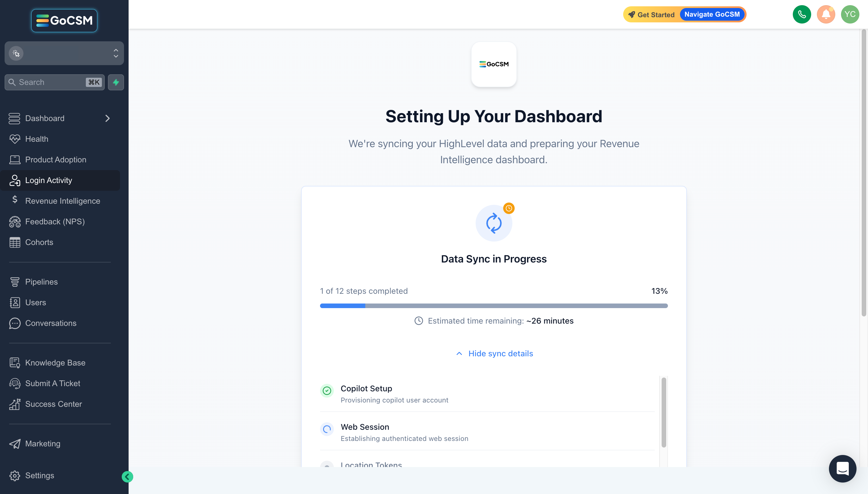Open the chat support widget
The width and height of the screenshot is (868, 494).
[842, 468]
